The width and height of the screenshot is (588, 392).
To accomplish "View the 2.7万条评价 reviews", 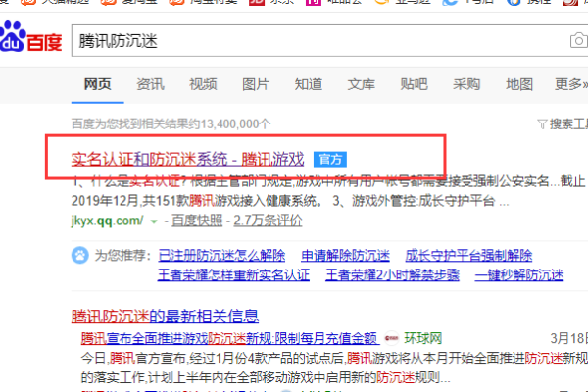I will pos(268,220).
